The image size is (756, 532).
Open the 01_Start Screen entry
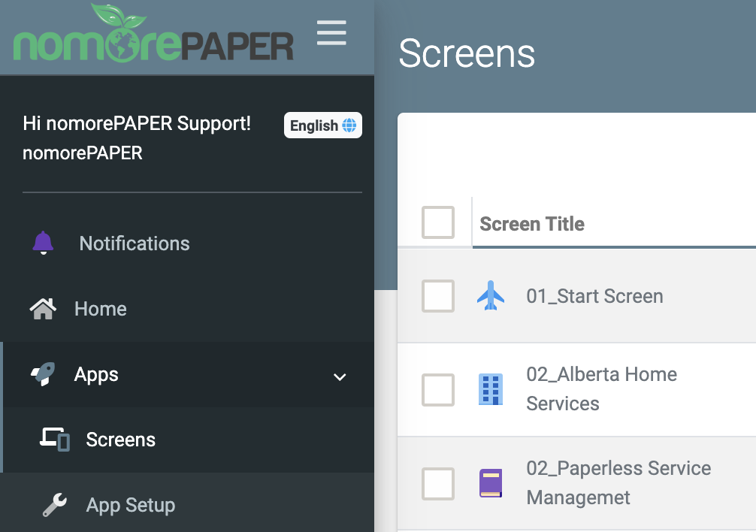(x=594, y=296)
